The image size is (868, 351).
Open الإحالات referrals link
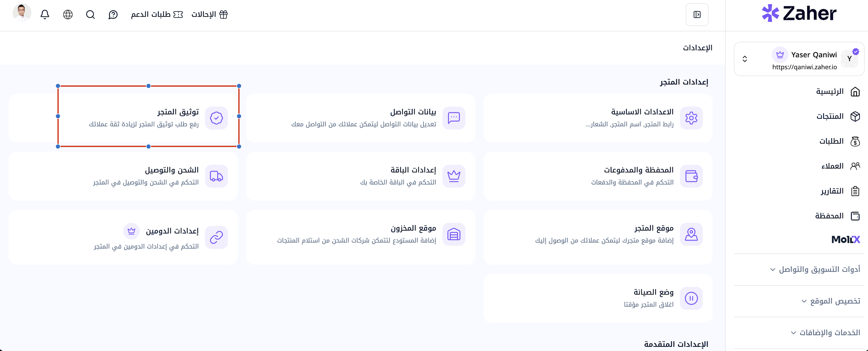tap(210, 15)
